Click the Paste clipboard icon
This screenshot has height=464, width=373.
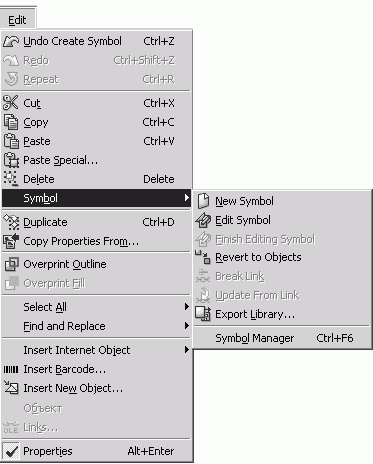[x=11, y=141]
